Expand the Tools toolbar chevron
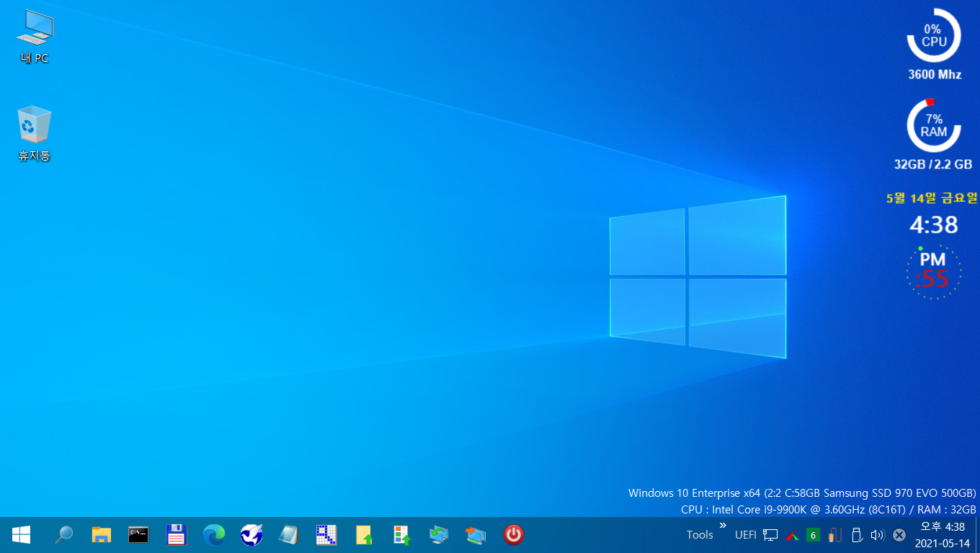 [723, 525]
